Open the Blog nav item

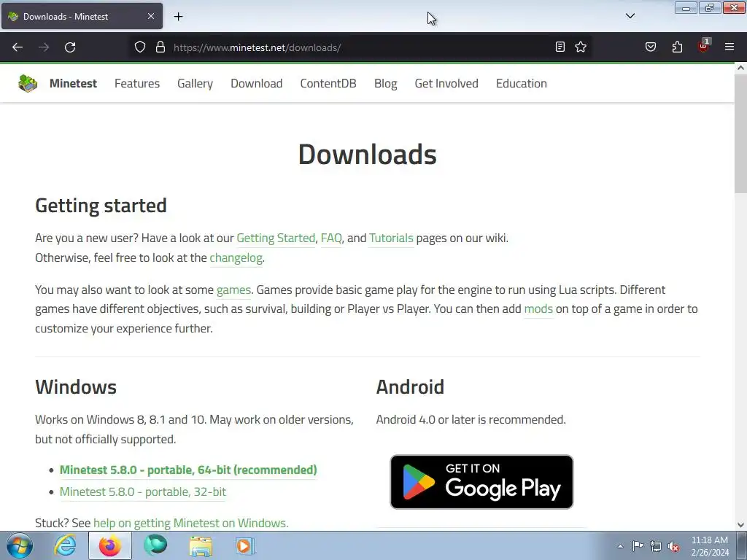(x=385, y=83)
